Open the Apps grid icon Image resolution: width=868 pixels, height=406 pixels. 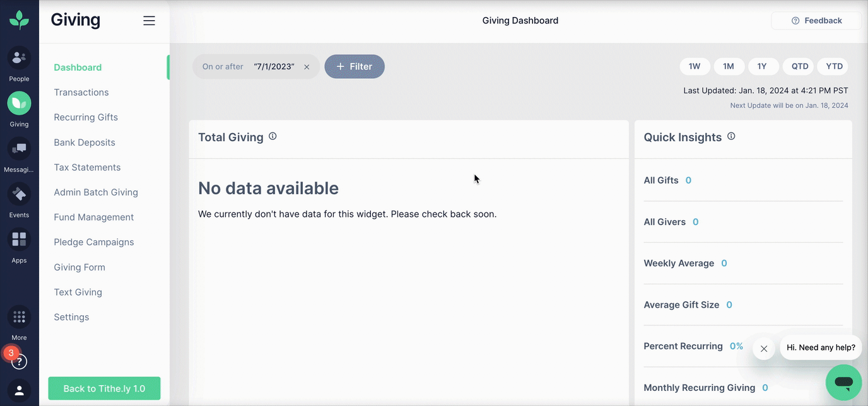tap(19, 240)
